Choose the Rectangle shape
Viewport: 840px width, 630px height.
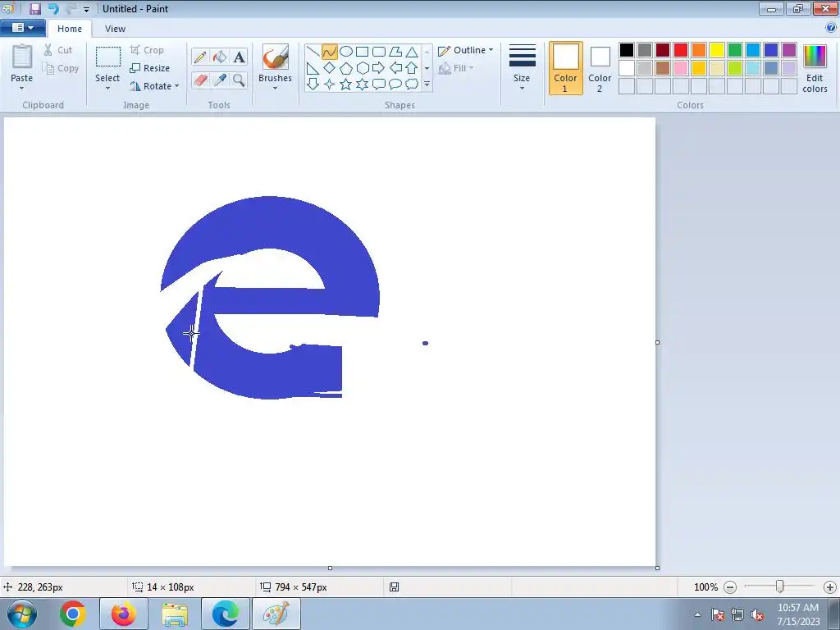pos(363,52)
